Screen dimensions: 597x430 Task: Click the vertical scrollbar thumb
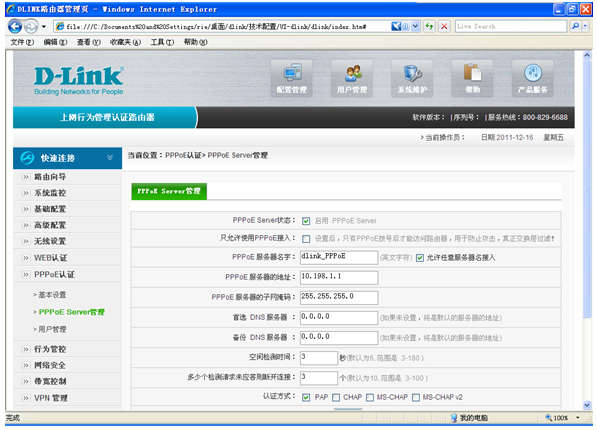click(x=587, y=189)
